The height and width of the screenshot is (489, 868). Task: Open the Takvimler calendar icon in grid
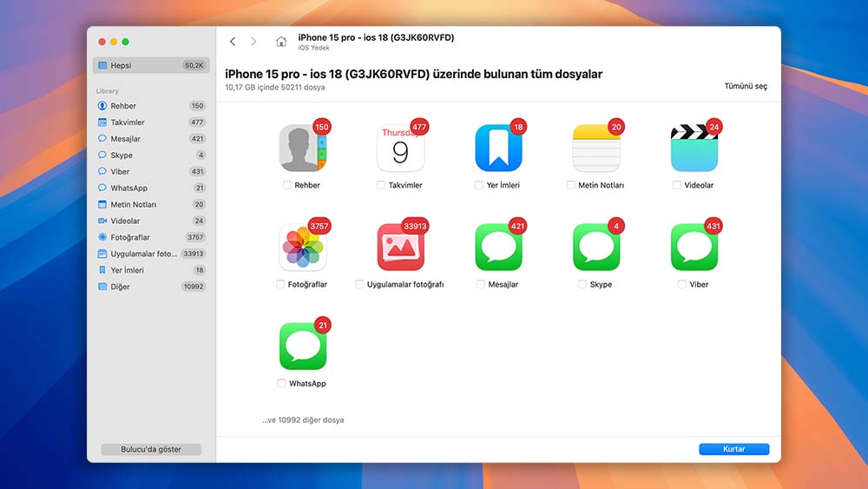(x=400, y=148)
